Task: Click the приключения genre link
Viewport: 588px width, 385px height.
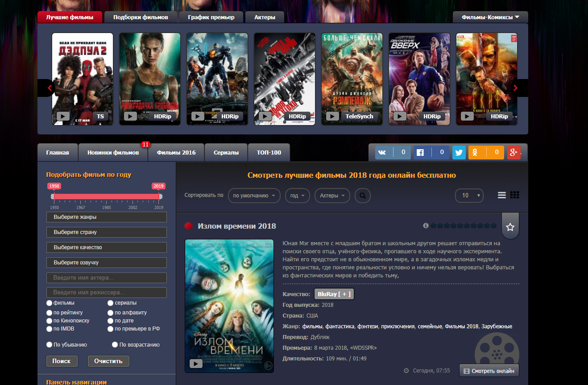Action: pyautogui.click(x=398, y=326)
